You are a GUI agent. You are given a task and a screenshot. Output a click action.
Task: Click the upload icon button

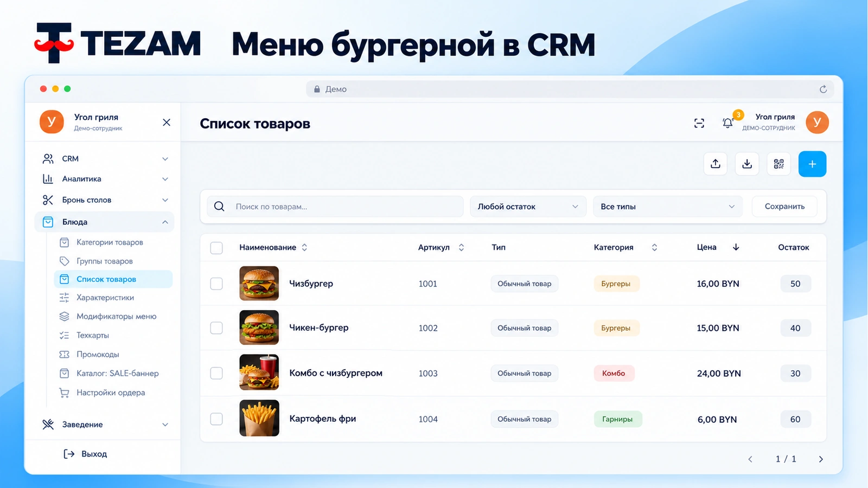[716, 164]
